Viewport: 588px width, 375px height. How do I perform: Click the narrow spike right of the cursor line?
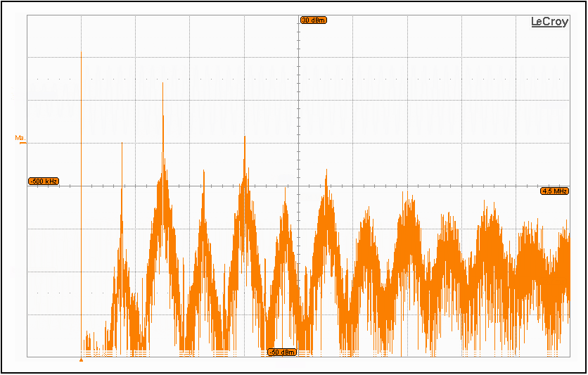[122, 144]
